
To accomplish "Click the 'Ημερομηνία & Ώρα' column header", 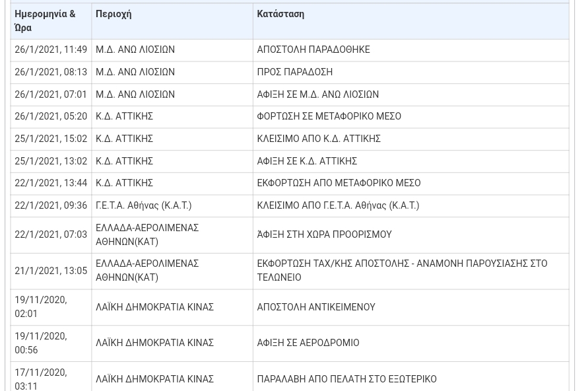I will (45, 20).
